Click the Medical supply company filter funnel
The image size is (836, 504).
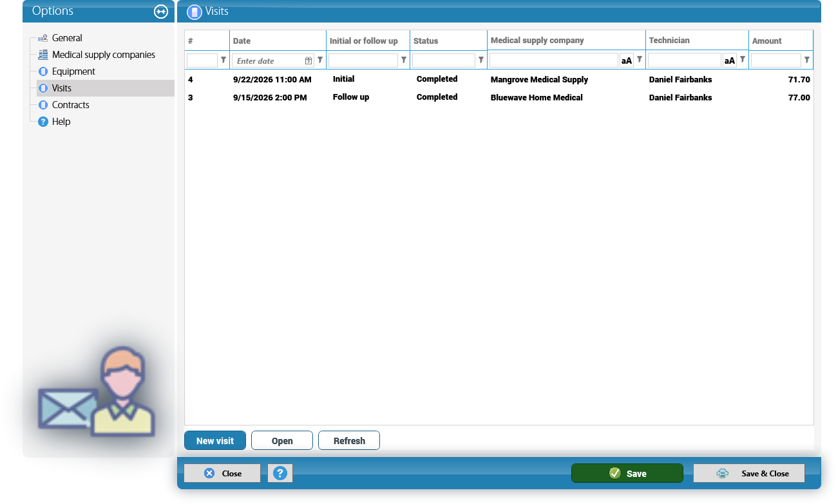(x=640, y=60)
